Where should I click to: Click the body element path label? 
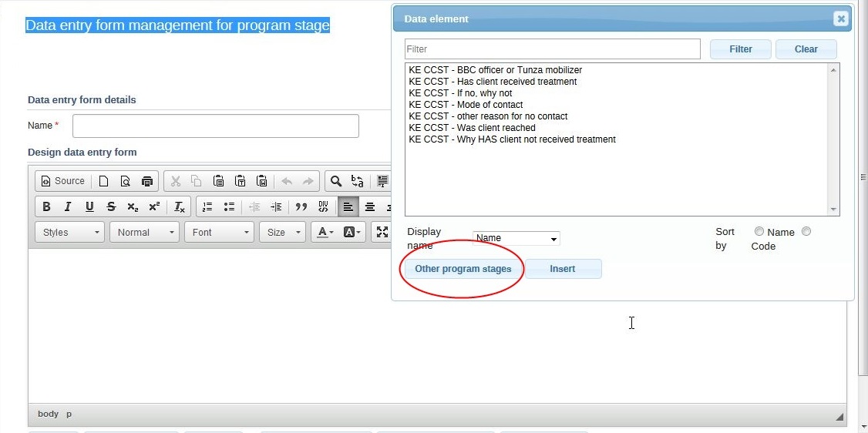click(x=48, y=414)
